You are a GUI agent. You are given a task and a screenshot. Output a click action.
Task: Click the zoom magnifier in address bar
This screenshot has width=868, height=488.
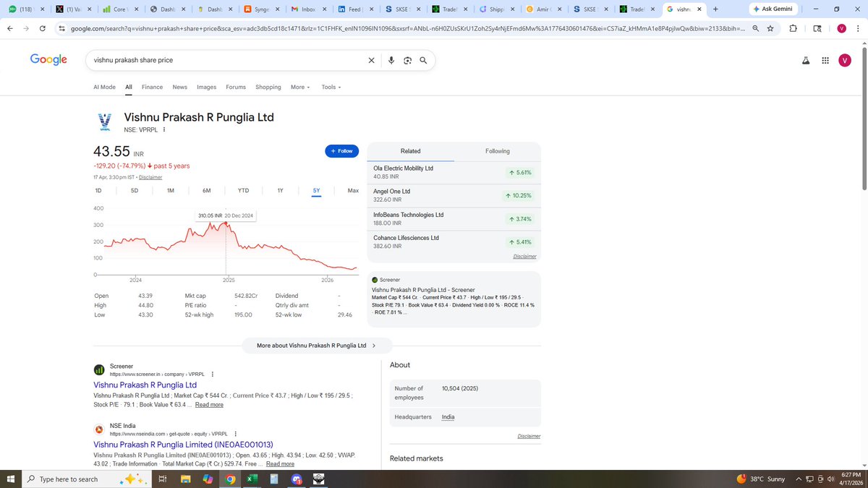click(755, 28)
